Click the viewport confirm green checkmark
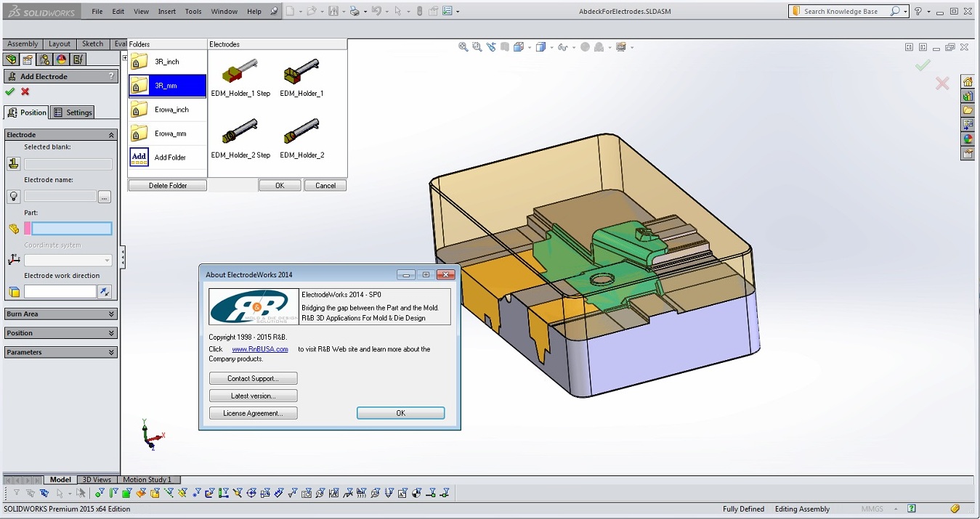Viewport: 980px width, 519px height. pyautogui.click(x=923, y=66)
